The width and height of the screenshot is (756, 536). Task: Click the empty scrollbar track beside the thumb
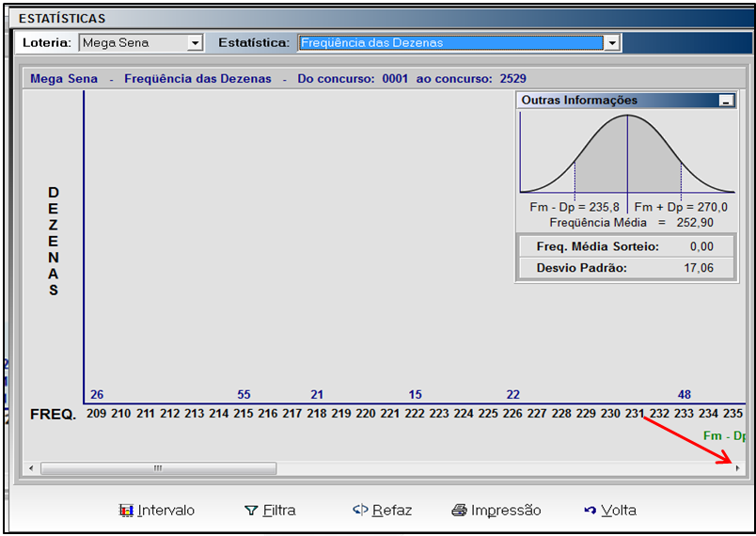point(504,468)
